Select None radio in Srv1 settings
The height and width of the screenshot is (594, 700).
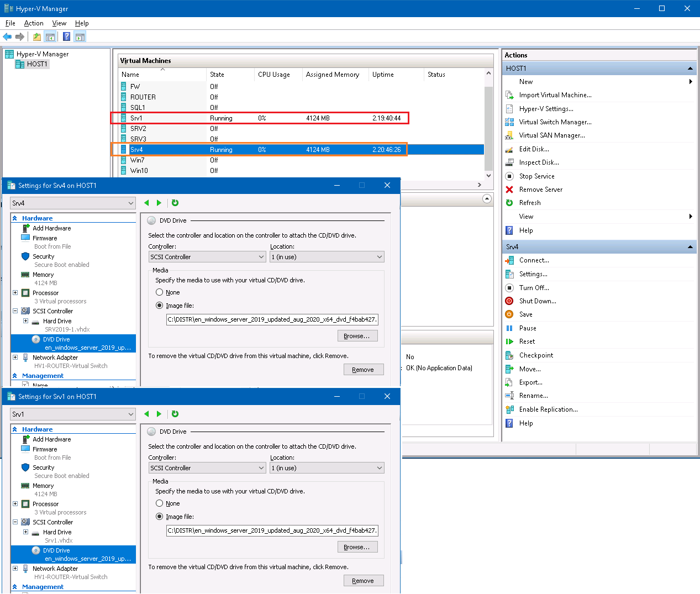(160, 503)
